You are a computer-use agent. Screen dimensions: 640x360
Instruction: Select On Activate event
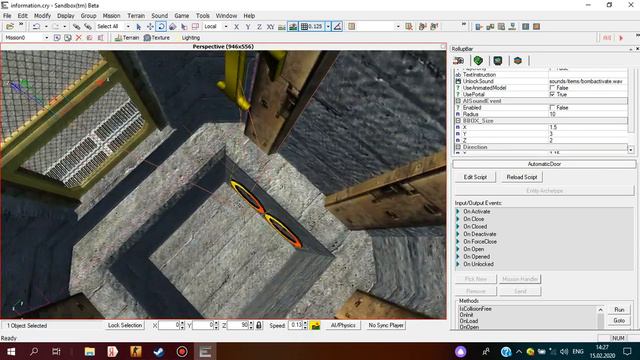click(x=477, y=211)
